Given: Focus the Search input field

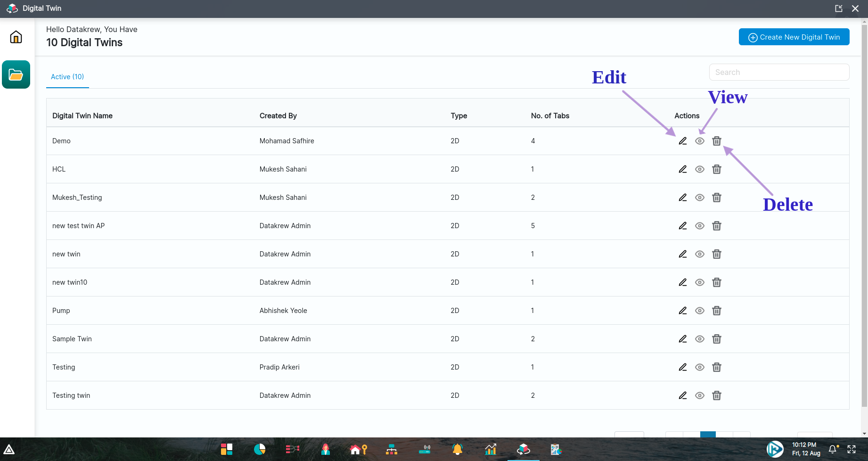Looking at the screenshot, I should [x=779, y=72].
